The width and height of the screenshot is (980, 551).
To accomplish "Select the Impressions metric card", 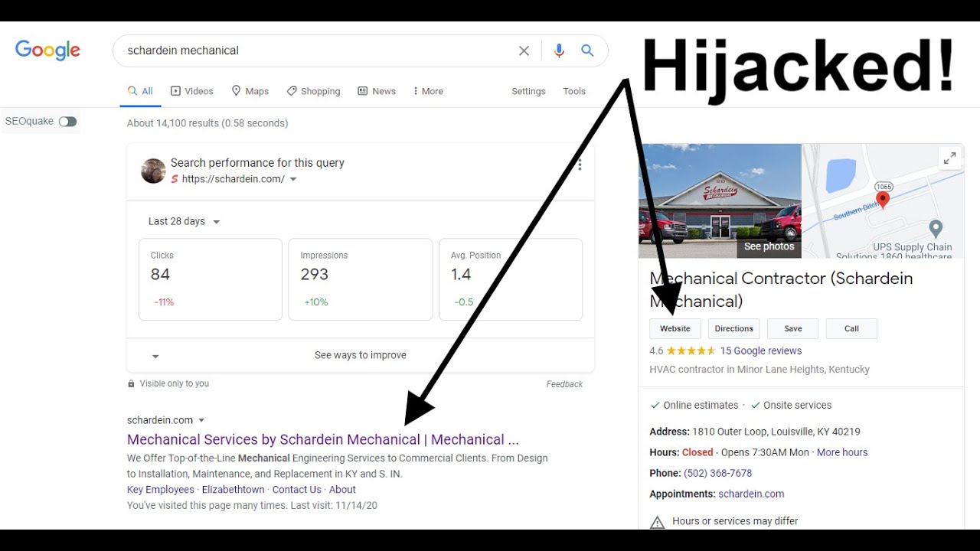I will [361, 279].
